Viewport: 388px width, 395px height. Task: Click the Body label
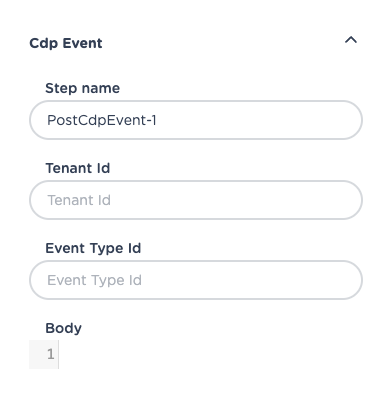(x=63, y=328)
